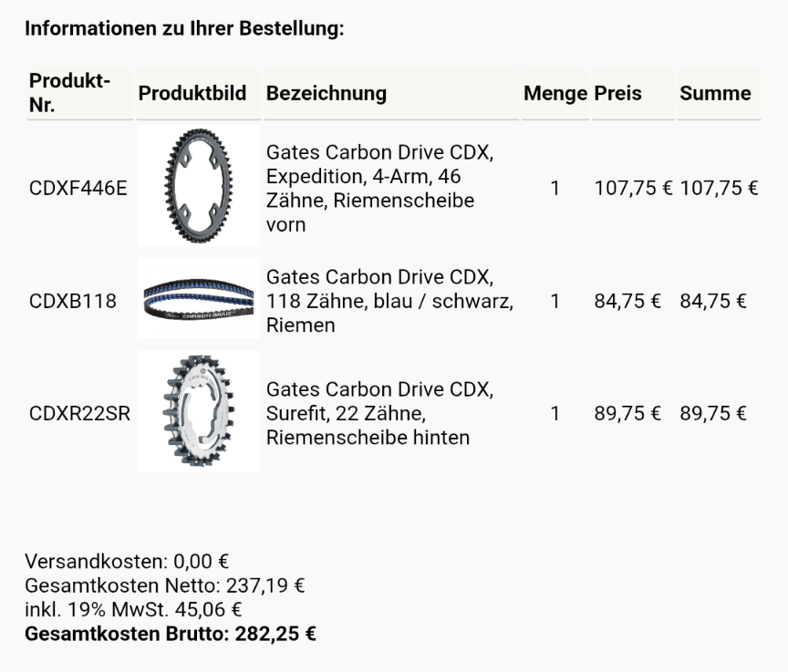This screenshot has height=672, width=788.
Task: Click the Informationen zu Ihrer Bestellung heading
Action: coord(184,28)
